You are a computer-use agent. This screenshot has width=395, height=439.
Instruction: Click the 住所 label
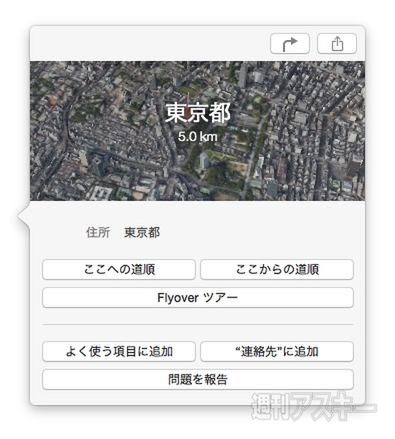coord(98,232)
